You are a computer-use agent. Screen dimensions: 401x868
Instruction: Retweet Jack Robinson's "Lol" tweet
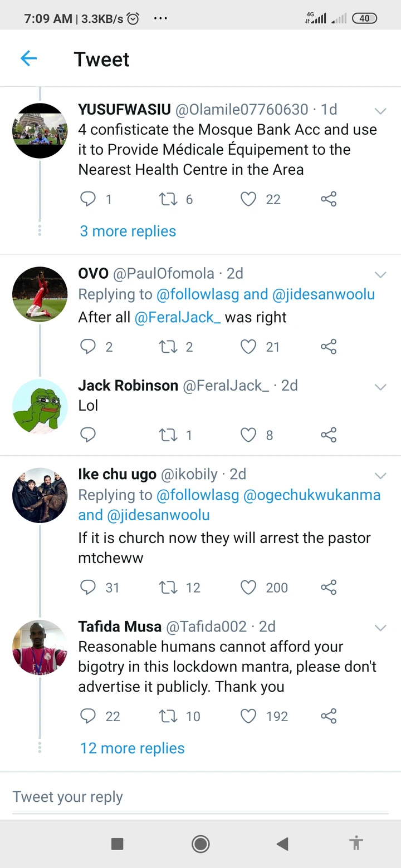[x=168, y=435]
